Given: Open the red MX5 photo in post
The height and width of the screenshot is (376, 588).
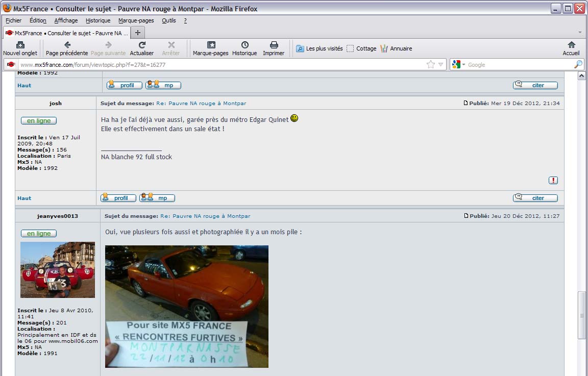Looking at the screenshot, I should pyautogui.click(x=187, y=306).
